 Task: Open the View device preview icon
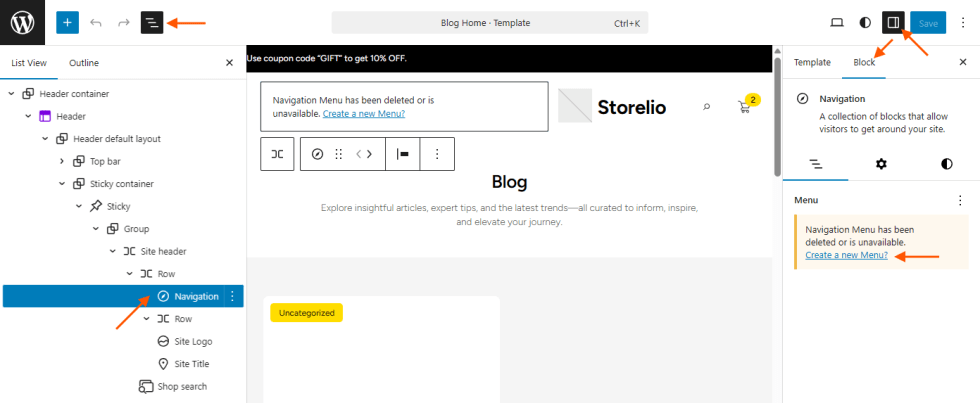point(837,22)
